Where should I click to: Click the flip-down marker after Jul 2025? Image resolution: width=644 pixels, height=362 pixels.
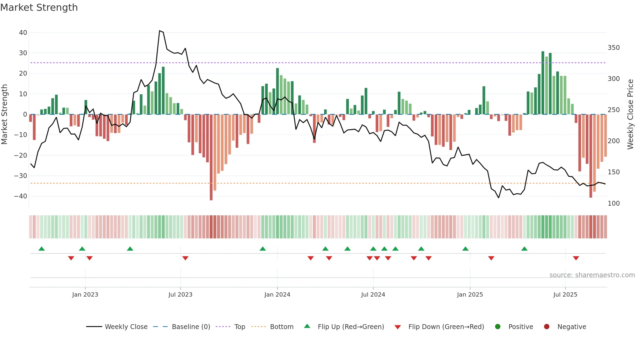click(576, 258)
